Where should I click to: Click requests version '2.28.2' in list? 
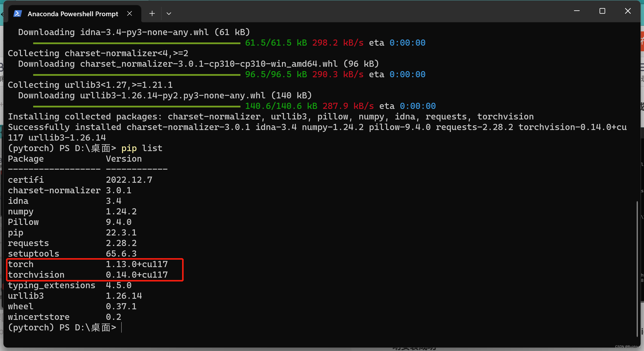[121, 243]
